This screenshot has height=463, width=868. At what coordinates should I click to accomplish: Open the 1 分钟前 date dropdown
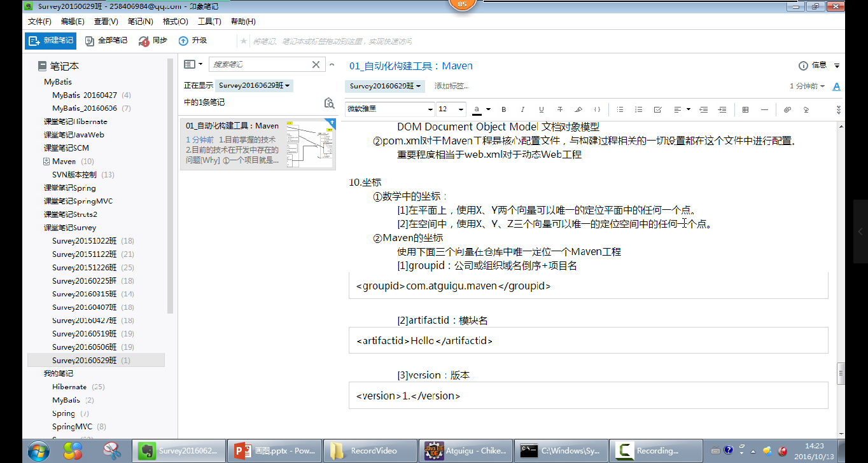click(x=807, y=86)
